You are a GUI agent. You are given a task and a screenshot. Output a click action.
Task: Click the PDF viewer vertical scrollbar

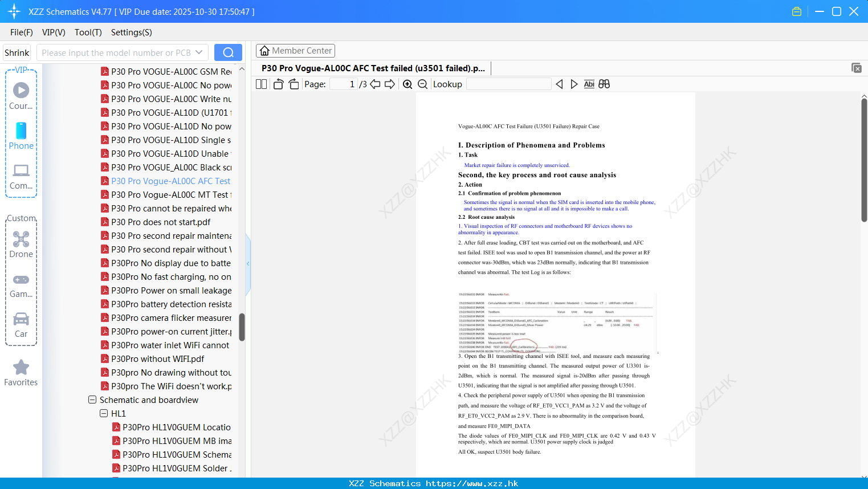864,160
